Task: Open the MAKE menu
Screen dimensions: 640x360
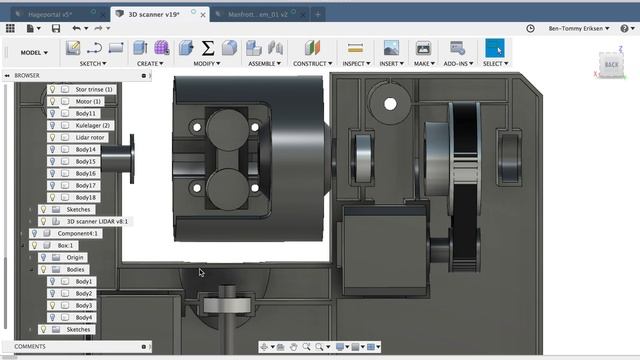Action: click(x=424, y=64)
